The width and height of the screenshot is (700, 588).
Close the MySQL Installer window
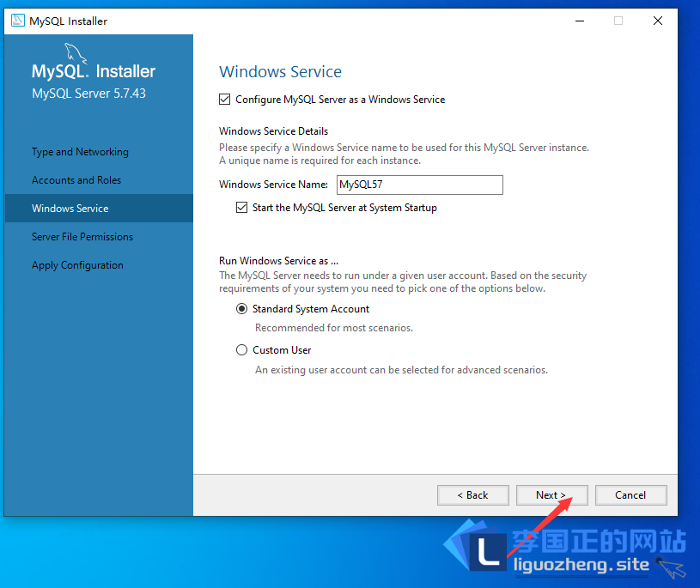(x=658, y=21)
